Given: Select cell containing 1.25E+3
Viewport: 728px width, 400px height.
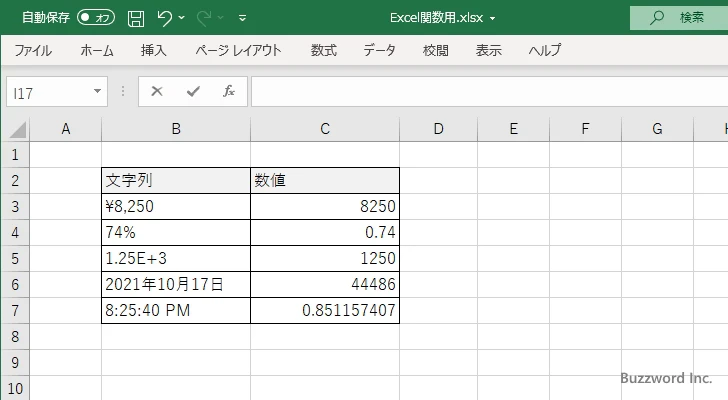Looking at the screenshot, I should pyautogui.click(x=176, y=258).
